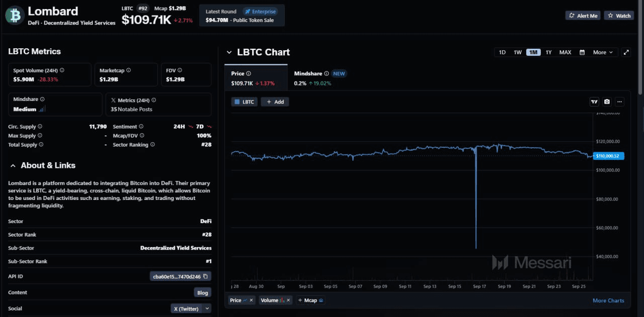Show info icon on Mindshare chart tab
This screenshot has height=317, width=644.
(326, 74)
